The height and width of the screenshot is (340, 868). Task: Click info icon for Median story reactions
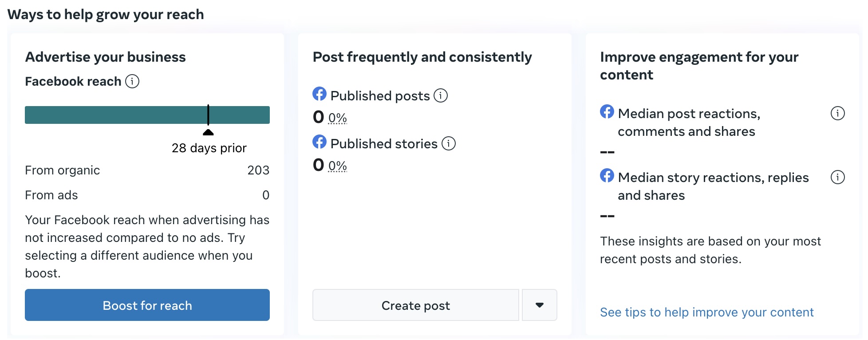click(837, 178)
